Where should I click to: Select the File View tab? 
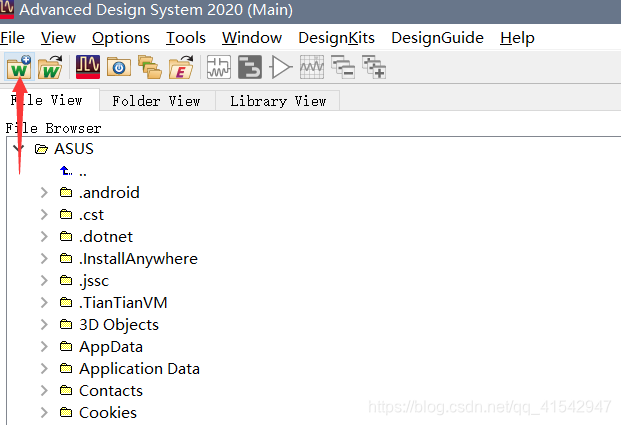point(48,100)
